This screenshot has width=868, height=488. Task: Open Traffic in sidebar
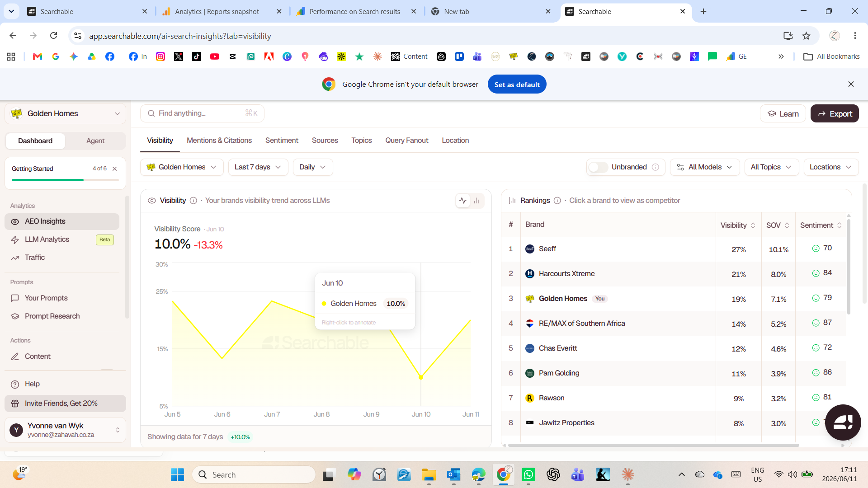click(x=62, y=258)
